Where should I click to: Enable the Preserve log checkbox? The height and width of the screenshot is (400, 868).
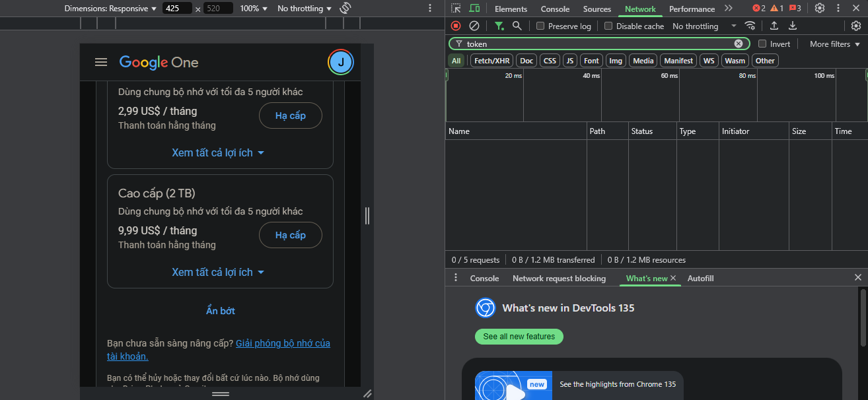(x=540, y=26)
